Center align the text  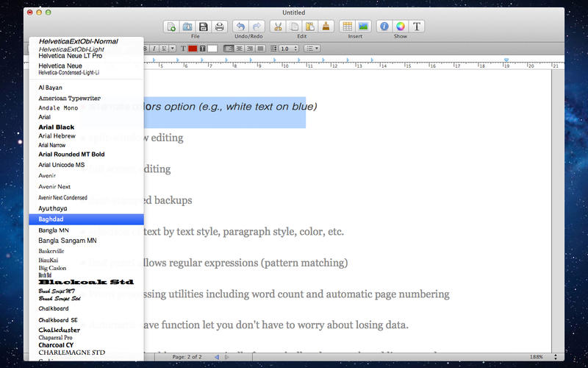(x=238, y=49)
